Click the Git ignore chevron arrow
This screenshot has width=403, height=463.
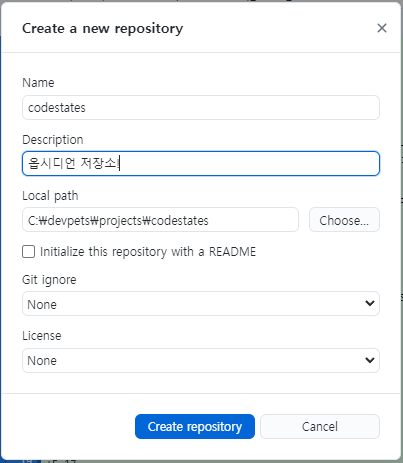coord(370,303)
